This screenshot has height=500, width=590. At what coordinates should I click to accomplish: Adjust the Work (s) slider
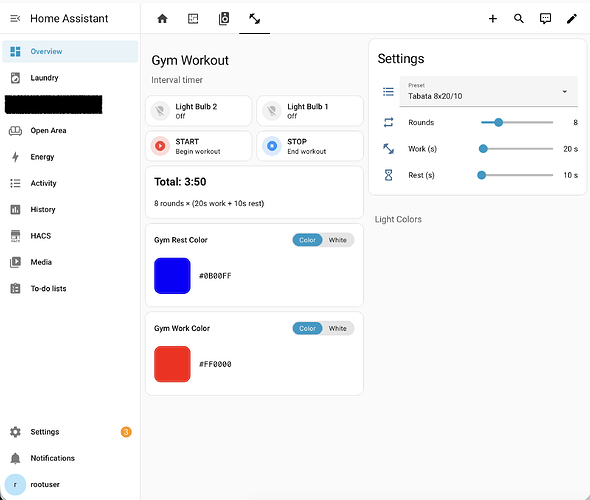tap(517, 149)
